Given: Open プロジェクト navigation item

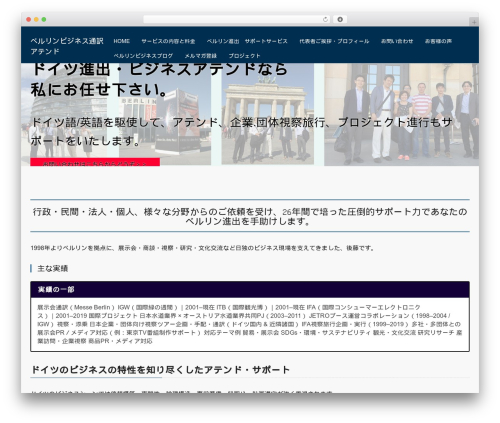Looking at the screenshot, I should tap(244, 56).
